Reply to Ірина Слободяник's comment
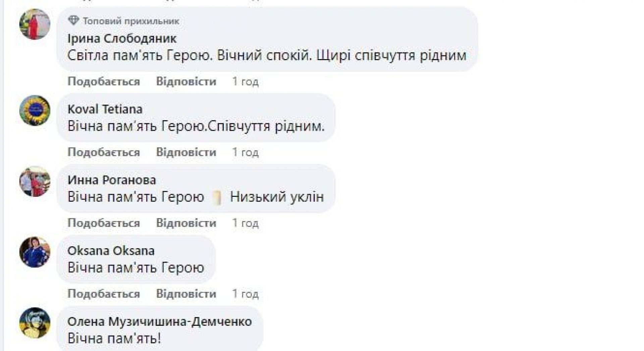 (186, 82)
